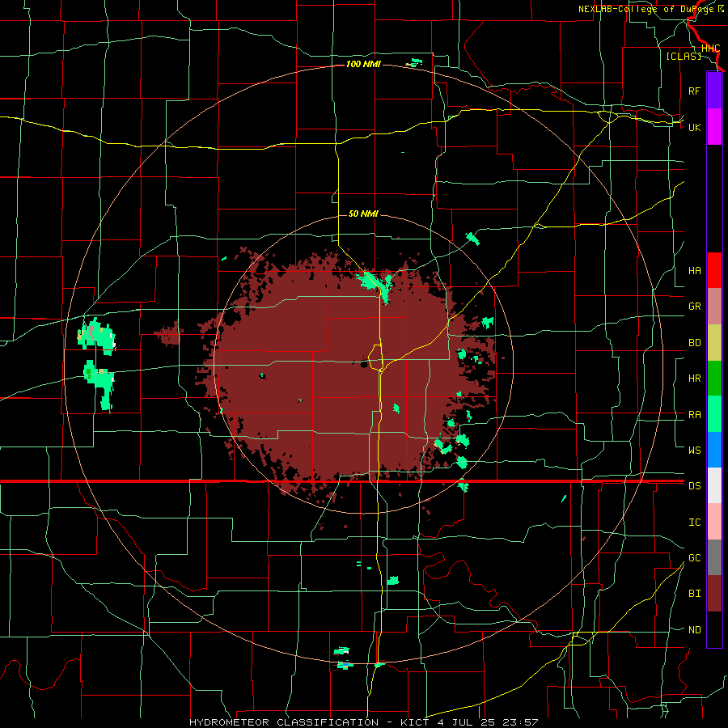Image resolution: width=728 pixels, height=728 pixels.
Task: Click the RF purple legend swatch
Action: (x=714, y=91)
